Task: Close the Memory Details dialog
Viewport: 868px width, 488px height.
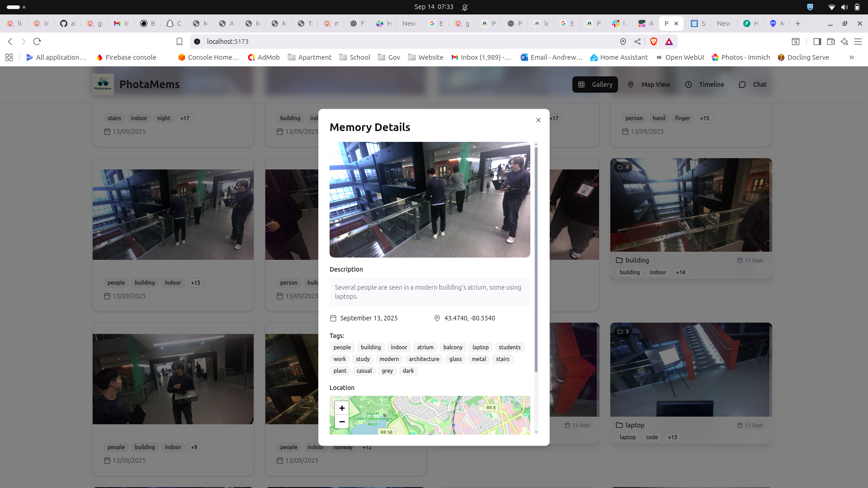Action: (538, 120)
